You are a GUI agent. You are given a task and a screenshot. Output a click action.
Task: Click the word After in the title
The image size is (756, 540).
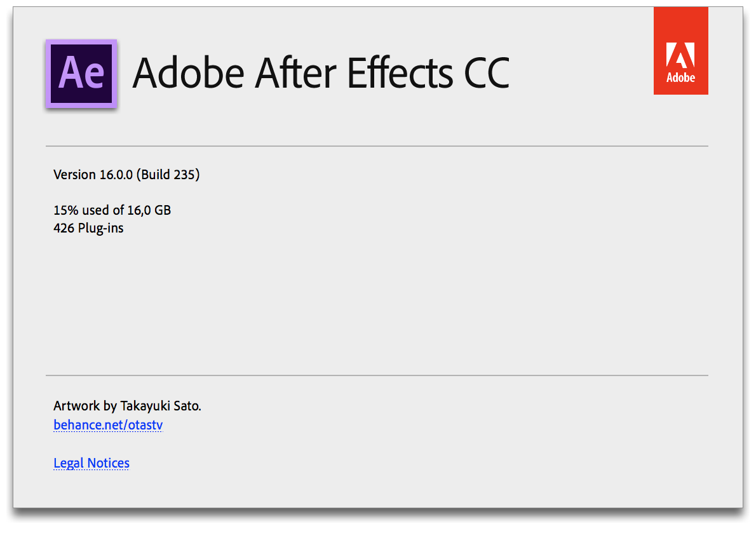[294, 72]
